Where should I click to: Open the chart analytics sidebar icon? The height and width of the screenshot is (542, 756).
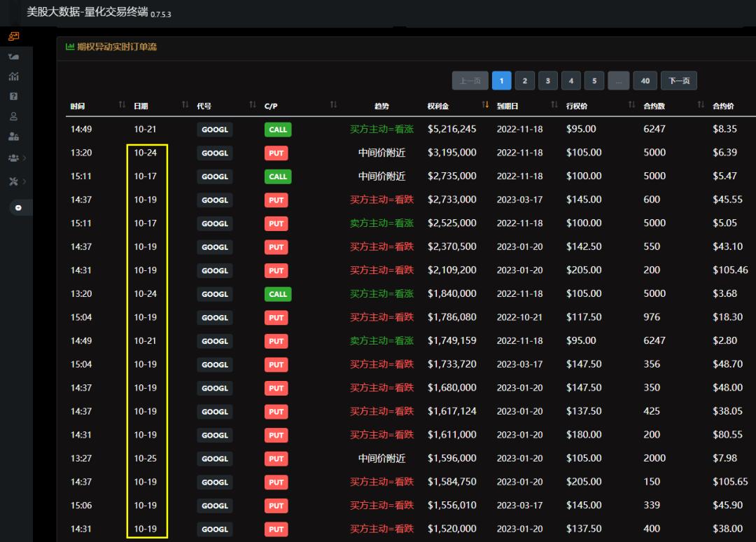point(13,76)
